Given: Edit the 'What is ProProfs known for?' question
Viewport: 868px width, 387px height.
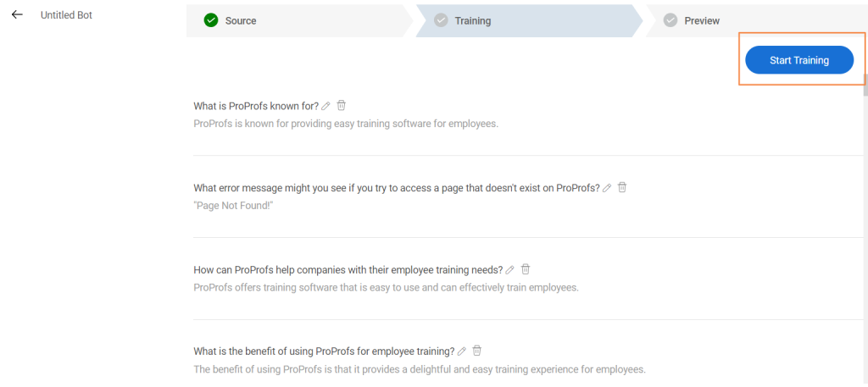Looking at the screenshot, I should click(x=326, y=107).
